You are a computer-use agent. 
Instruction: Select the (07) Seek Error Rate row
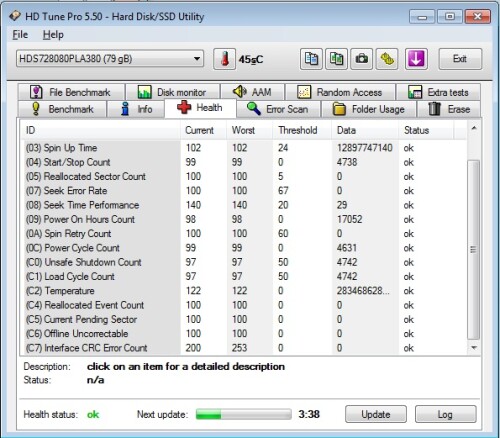pos(243,191)
